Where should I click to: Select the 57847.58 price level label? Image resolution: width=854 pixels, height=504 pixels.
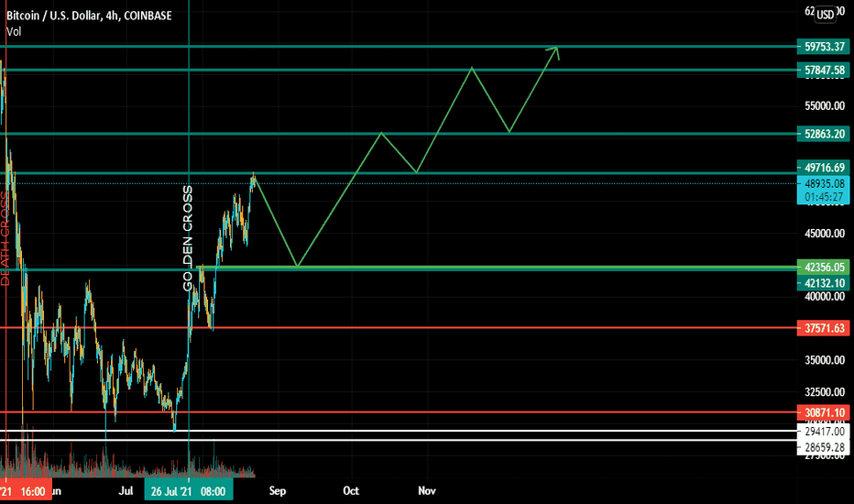(x=823, y=70)
